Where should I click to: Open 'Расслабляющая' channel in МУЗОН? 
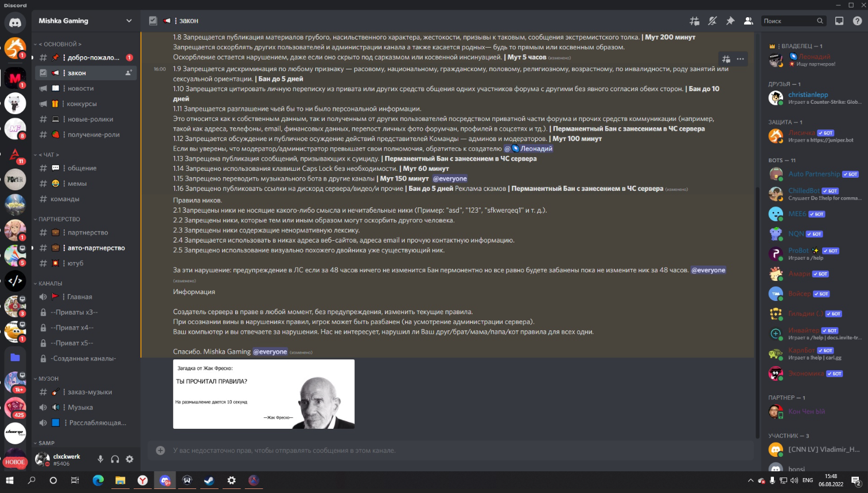86,422
